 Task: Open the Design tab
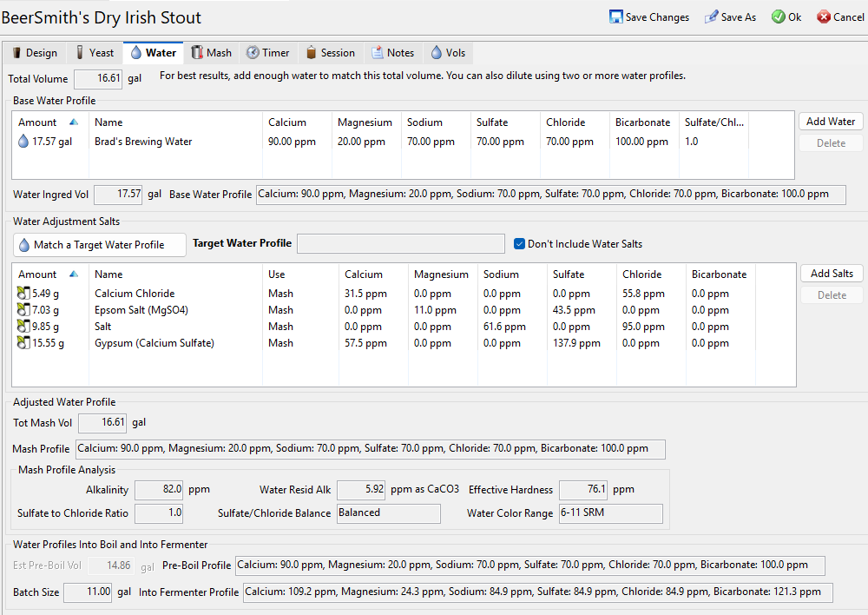point(35,53)
